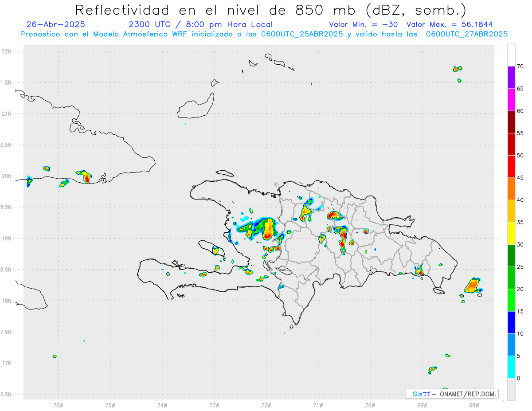
Task: Click the colorbar tick label '60'
Action: (520, 111)
